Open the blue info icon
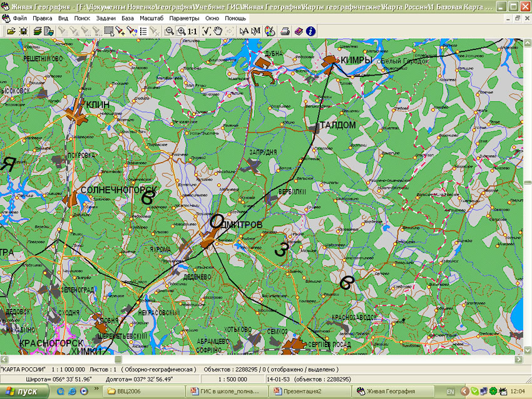 point(310,31)
